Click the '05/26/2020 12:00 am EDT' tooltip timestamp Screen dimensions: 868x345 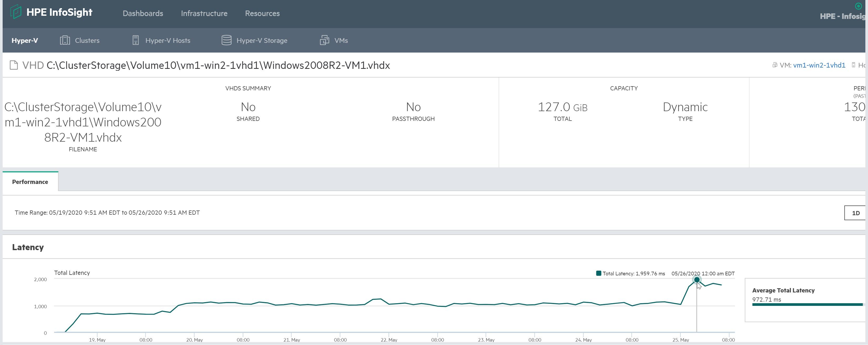pos(703,274)
